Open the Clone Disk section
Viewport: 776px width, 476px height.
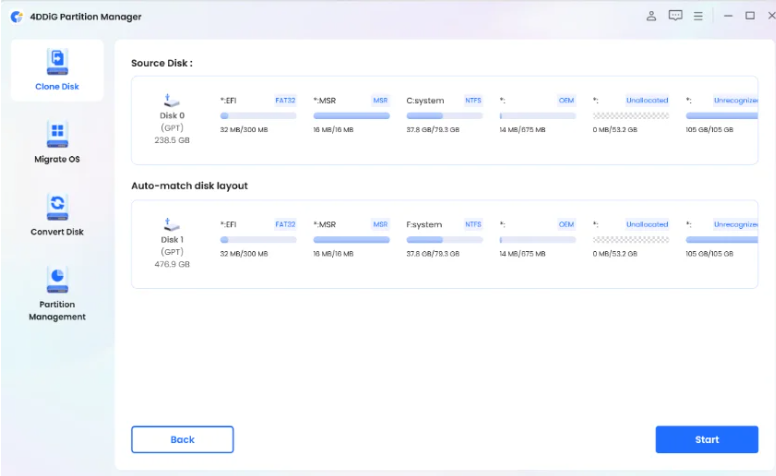[57, 70]
